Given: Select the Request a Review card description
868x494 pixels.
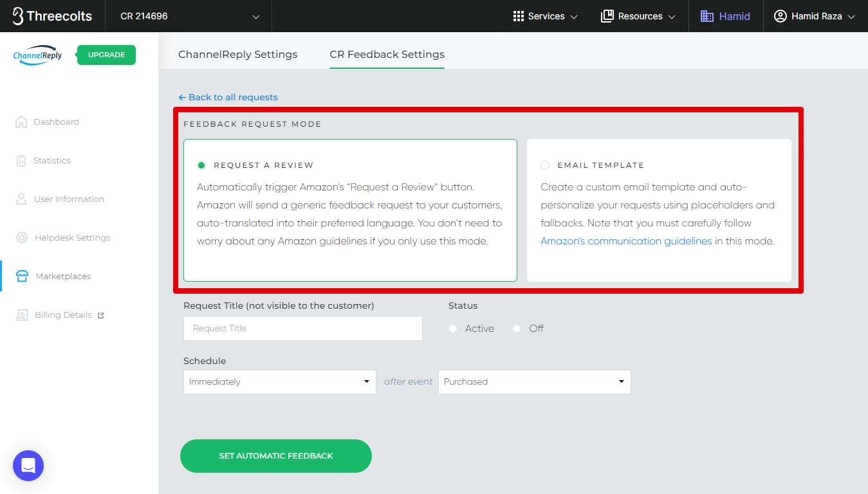Looking at the screenshot, I should [349, 214].
